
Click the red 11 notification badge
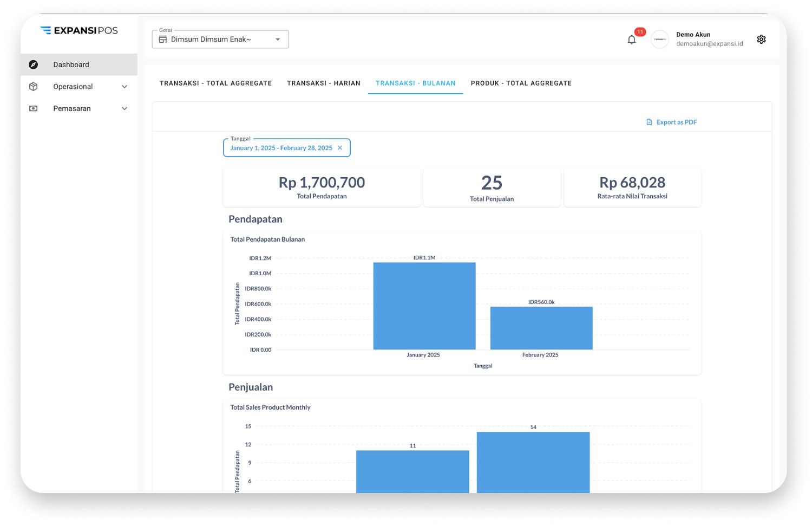coord(640,32)
